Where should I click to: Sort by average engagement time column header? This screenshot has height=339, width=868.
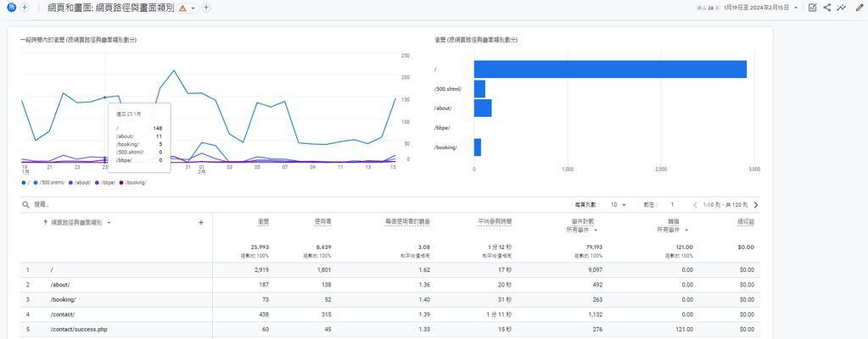[495, 221]
